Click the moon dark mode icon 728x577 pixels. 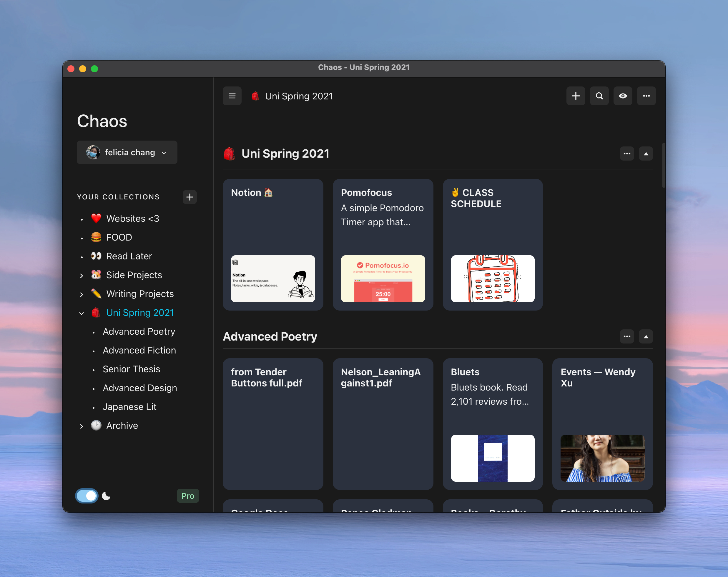pos(106,496)
